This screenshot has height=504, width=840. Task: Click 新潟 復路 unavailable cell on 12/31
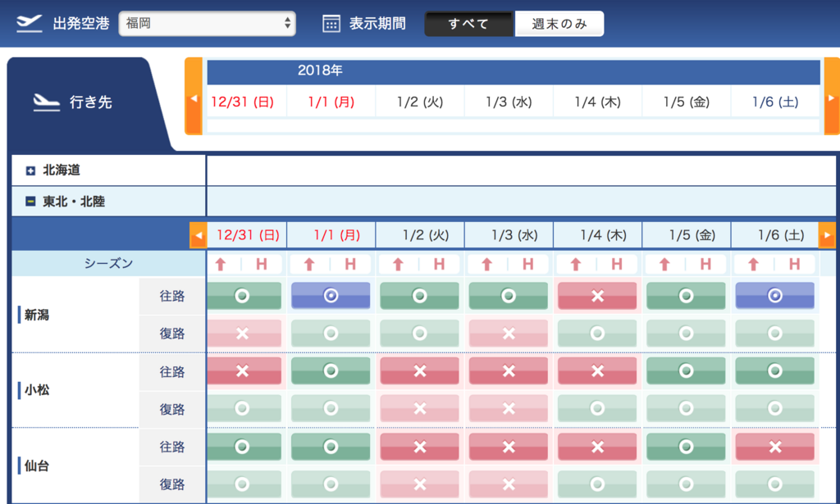click(244, 334)
